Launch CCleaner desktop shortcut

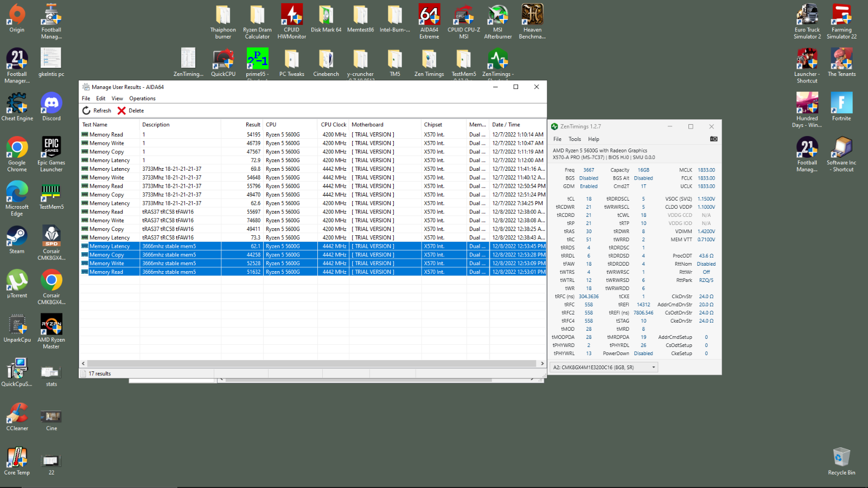pyautogui.click(x=17, y=417)
